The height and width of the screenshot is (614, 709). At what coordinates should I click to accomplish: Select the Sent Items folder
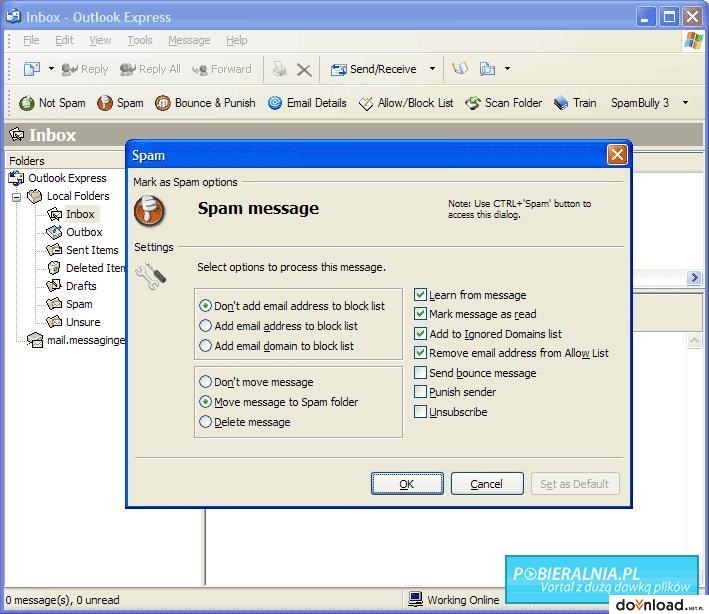point(92,250)
